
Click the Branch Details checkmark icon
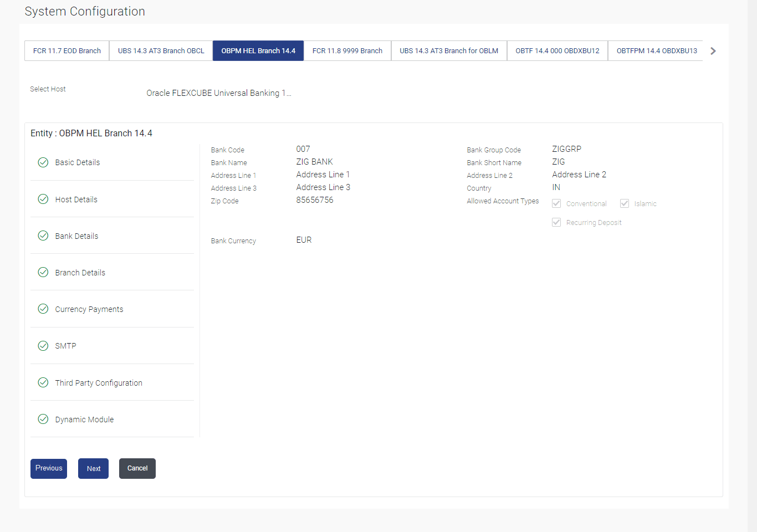(x=43, y=272)
